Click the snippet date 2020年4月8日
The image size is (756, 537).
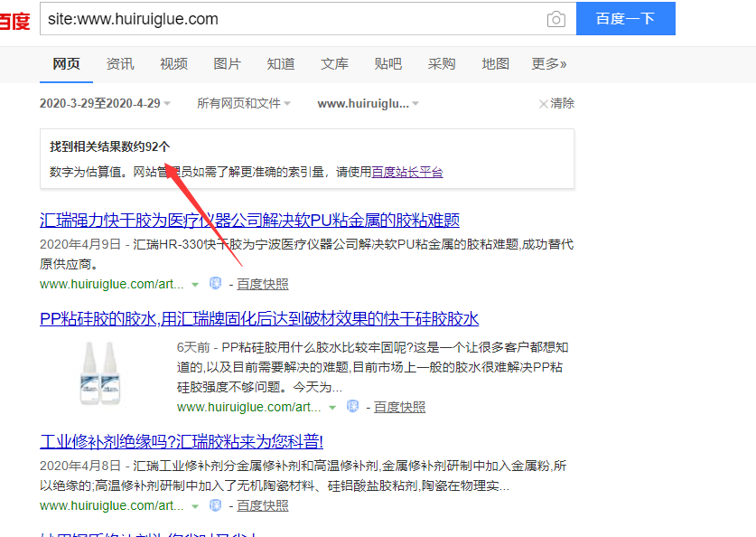(x=80, y=466)
